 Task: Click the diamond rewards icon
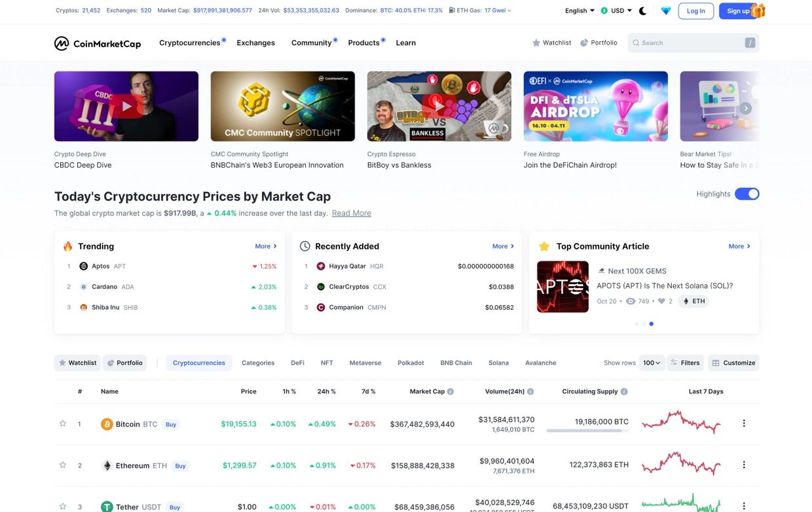point(666,10)
